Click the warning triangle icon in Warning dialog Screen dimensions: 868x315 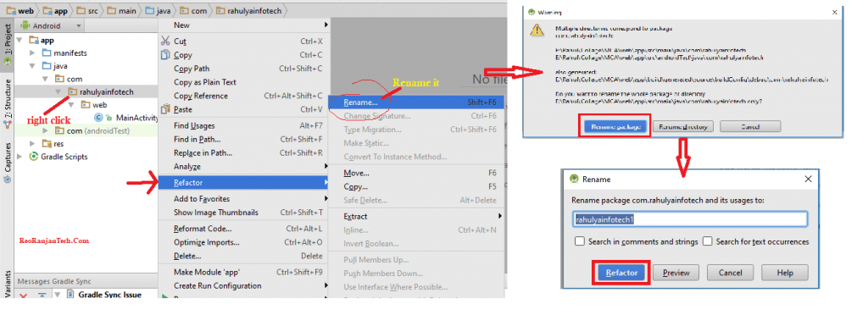pos(537,30)
